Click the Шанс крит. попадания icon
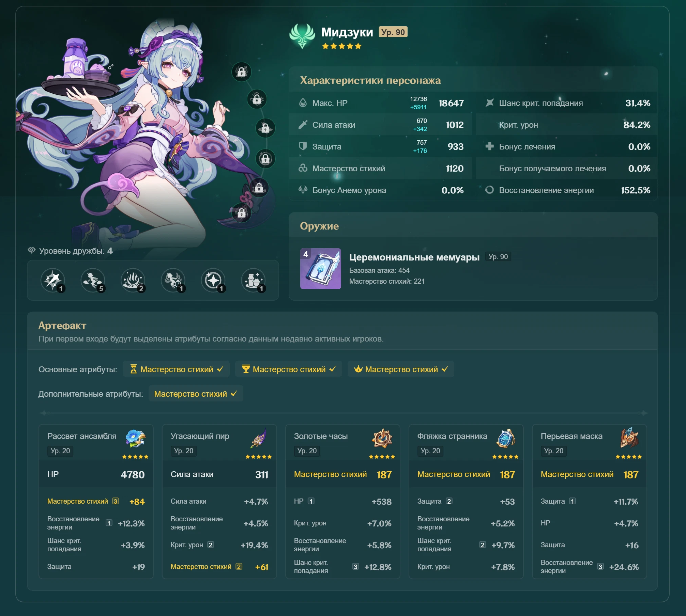Viewport: 686px width, 616px height. pos(489,103)
